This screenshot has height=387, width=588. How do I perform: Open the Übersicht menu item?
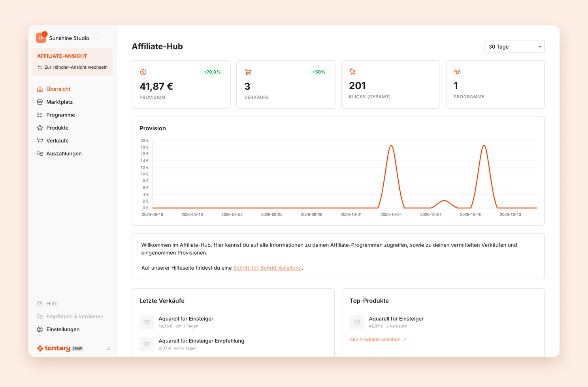tap(58, 89)
